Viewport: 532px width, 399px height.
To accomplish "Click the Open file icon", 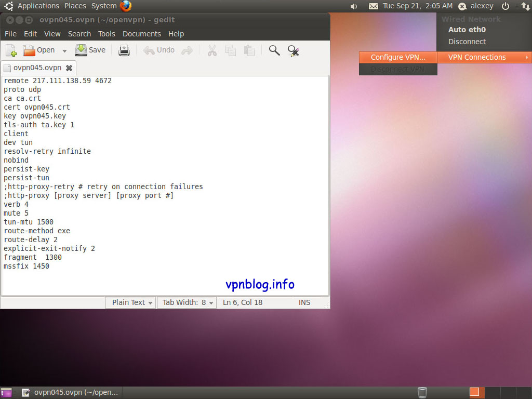I will click(x=38, y=50).
